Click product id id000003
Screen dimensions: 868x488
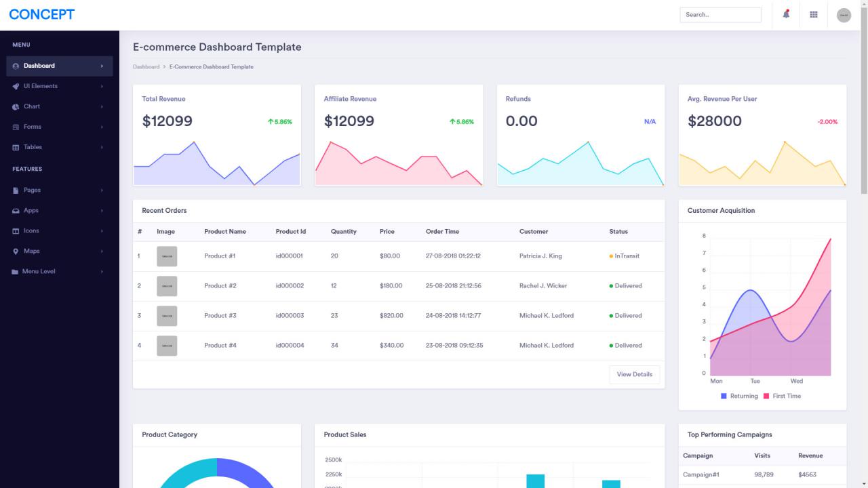pos(290,316)
